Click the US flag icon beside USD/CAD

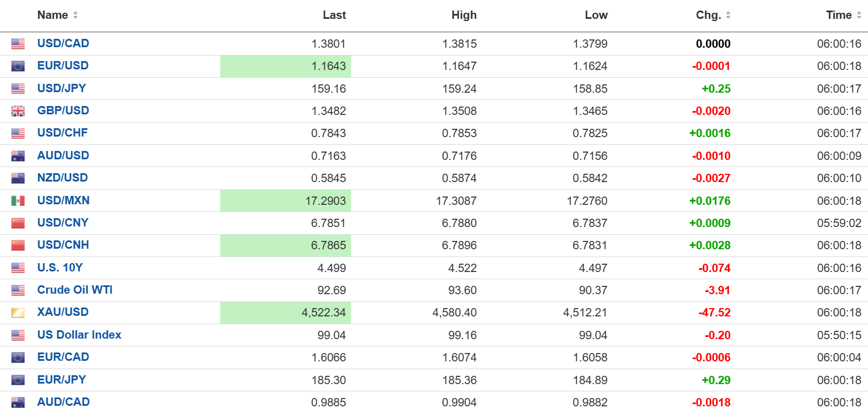[18, 44]
